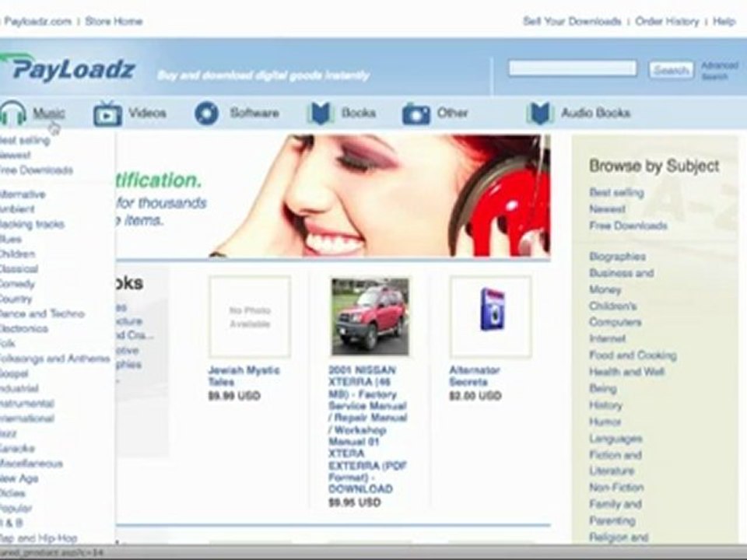747x560 pixels.
Task: Open the Advanced Search link
Action: coord(719,71)
